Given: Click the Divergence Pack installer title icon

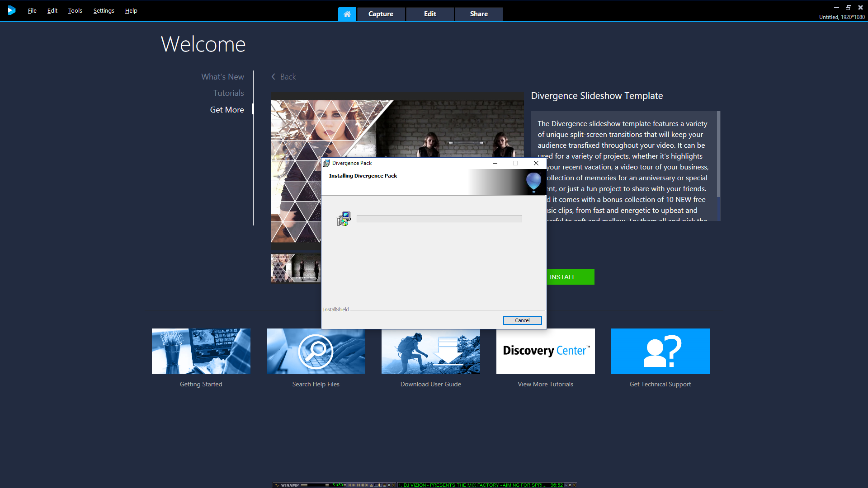Looking at the screenshot, I should pyautogui.click(x=326, y=163).
